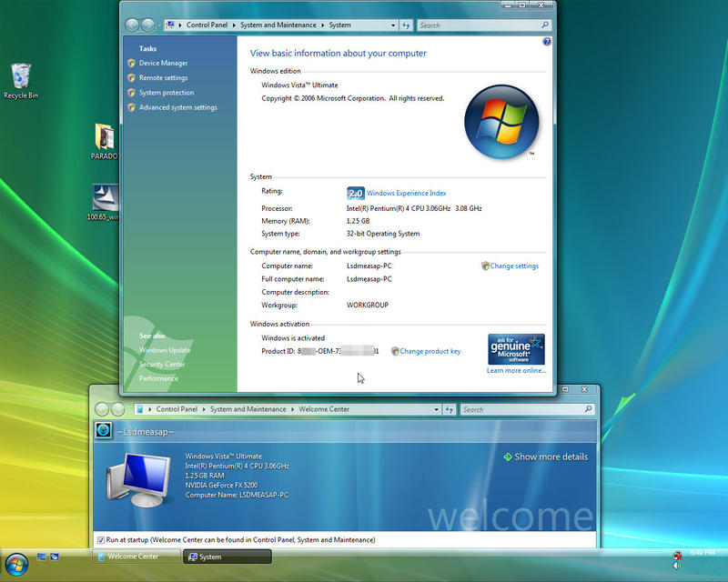Expand arrow after Control Panel in System window
The width and height of the screenshot is (728, 582).
tap(234, 25)
